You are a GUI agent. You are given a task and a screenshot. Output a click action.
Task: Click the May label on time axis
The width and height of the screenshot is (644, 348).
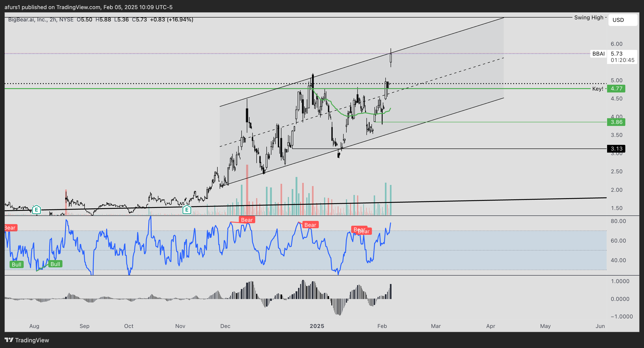point(545,326)
